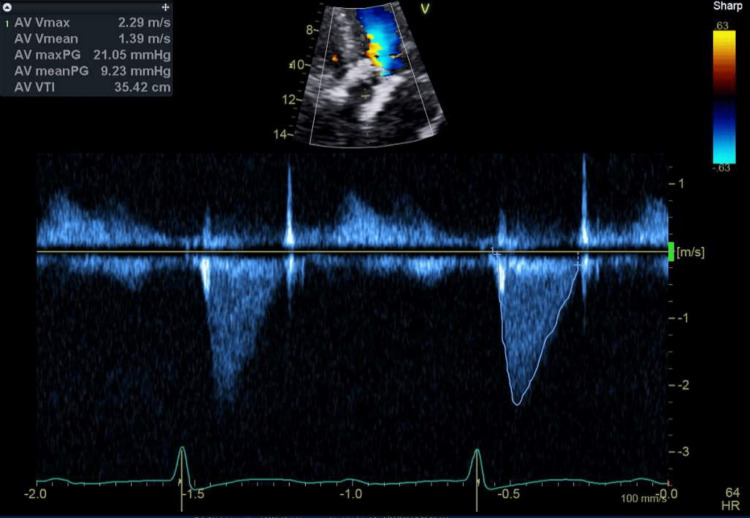Select the AV meanPG label
The width and height of the screenshot is (750, 518).
click(51, 71)
